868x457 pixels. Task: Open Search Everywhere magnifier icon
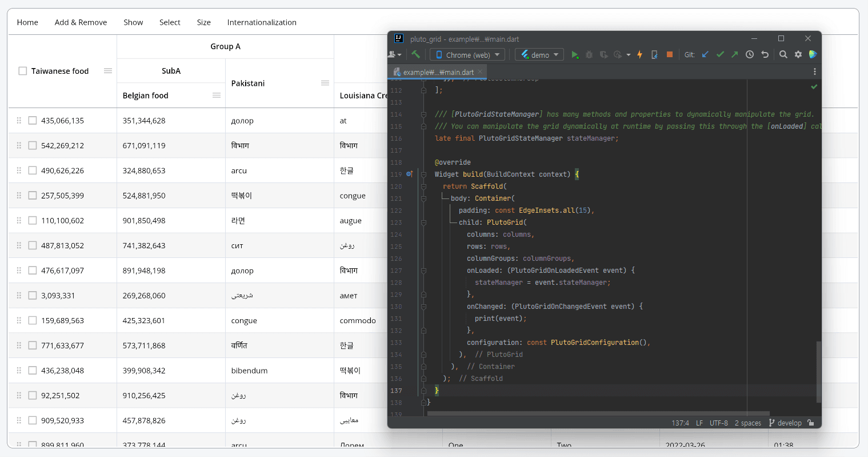[783, 55]
